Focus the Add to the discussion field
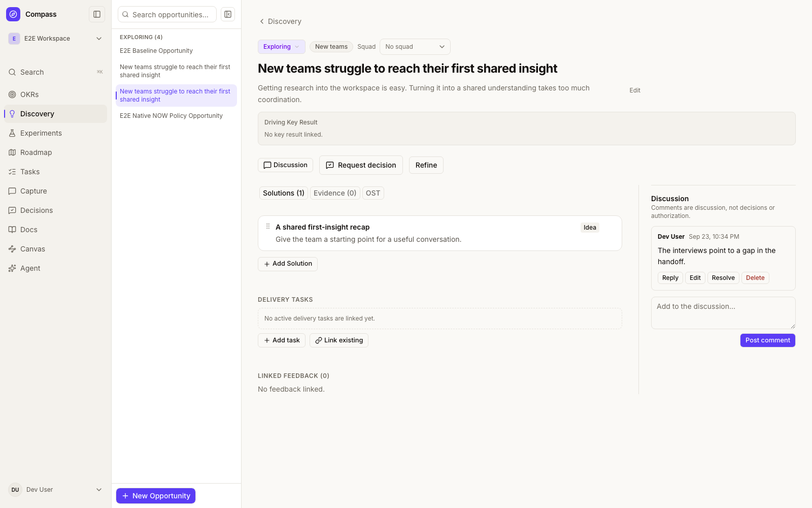 [723, 313]
